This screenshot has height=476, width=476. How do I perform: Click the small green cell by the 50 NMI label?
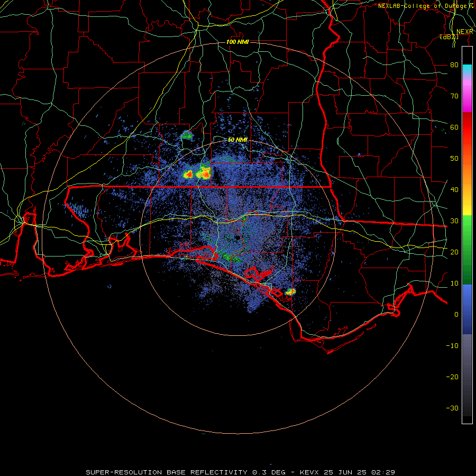click(x=187, y=135)
